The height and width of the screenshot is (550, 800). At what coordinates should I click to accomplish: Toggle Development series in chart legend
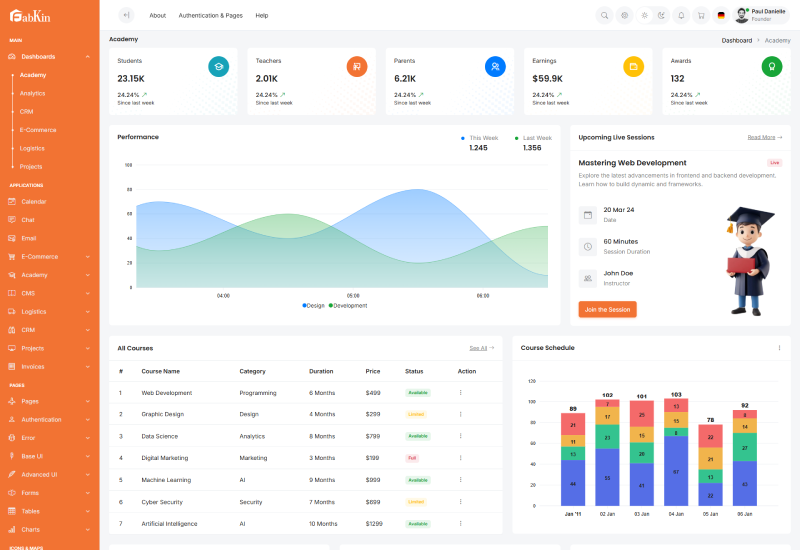348,305
